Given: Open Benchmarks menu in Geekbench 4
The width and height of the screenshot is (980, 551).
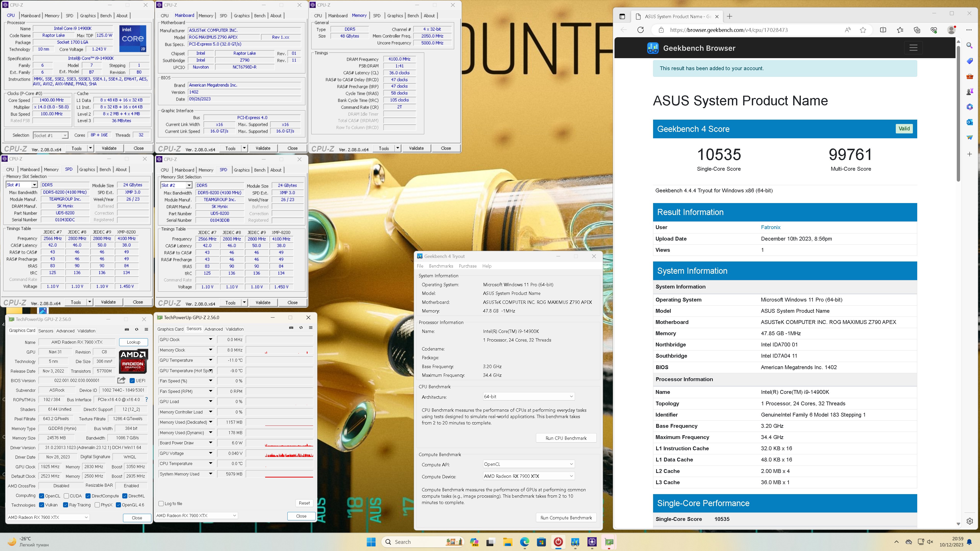Looking at the screenshot, I should coord(441,266).
